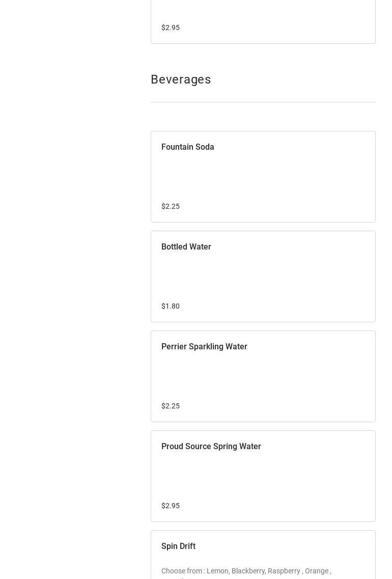This screenshot has width=392, height=579.
Task: Click the $2.95 Proud Source Spring Water price
Action: click(171, 506)
